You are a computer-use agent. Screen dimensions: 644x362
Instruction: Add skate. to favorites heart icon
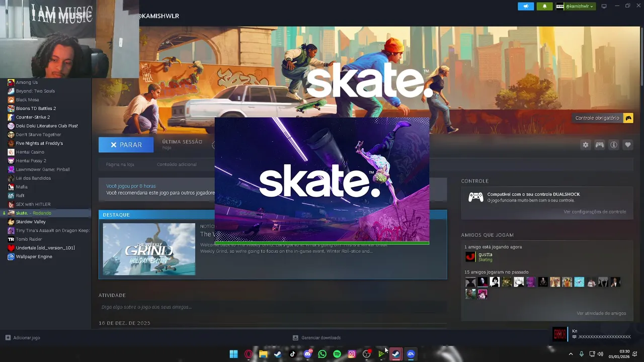[627, 145]
